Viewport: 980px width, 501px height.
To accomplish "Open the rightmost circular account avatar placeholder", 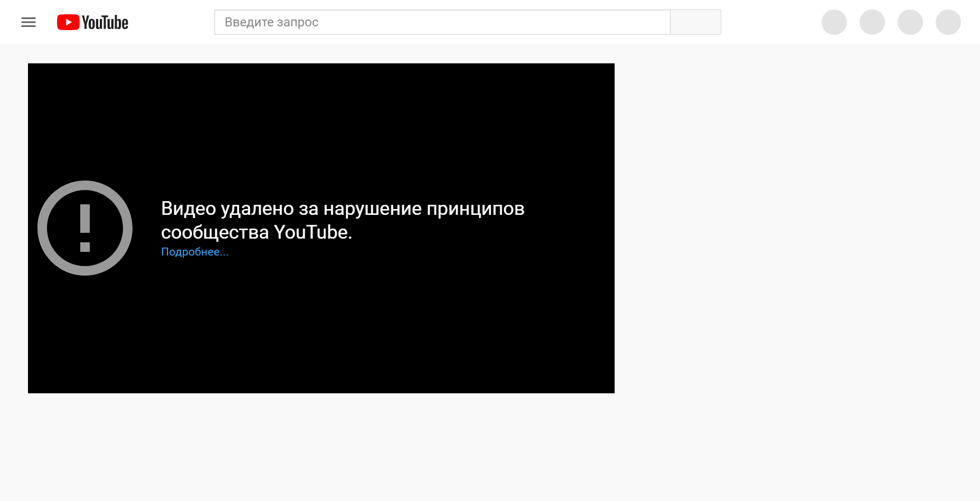I will [948, 22].
